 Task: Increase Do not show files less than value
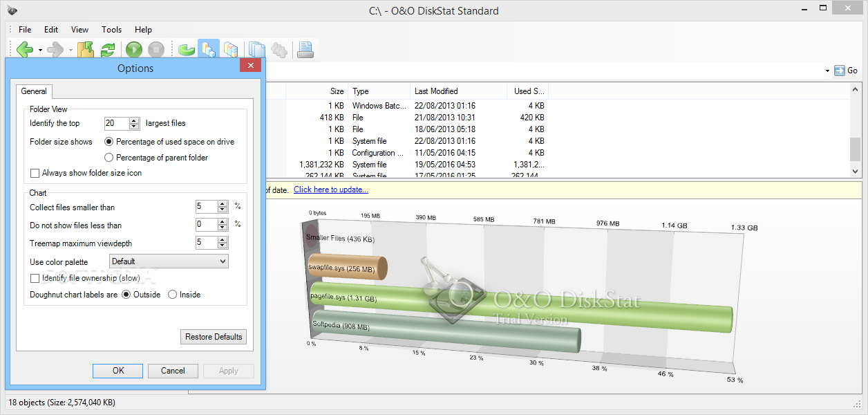pos(223,221)
